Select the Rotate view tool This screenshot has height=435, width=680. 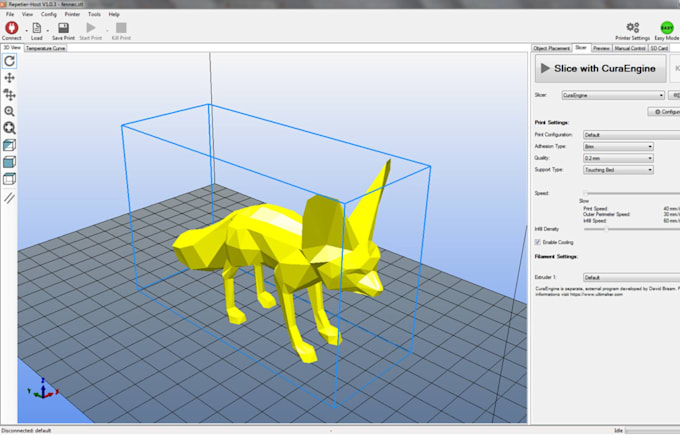(x=9, y=61)
